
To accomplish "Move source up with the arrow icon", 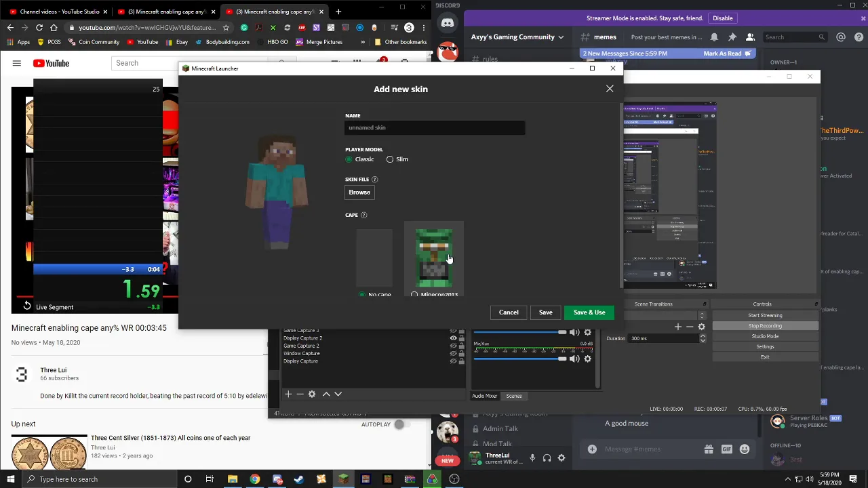I will 326,394.
